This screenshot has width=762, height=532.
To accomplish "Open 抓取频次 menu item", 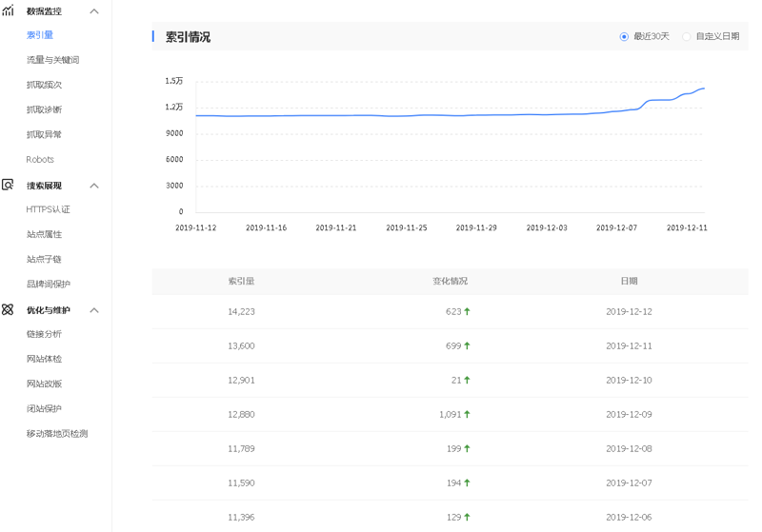I will (x=44, y=85).
